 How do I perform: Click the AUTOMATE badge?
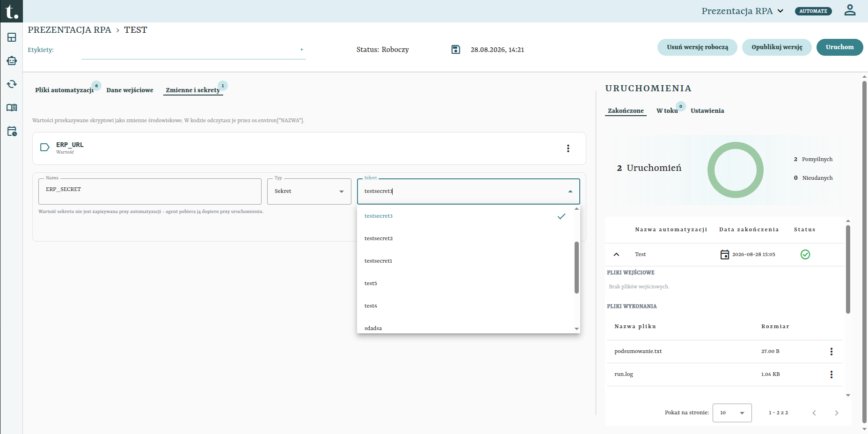pos(813,11)
